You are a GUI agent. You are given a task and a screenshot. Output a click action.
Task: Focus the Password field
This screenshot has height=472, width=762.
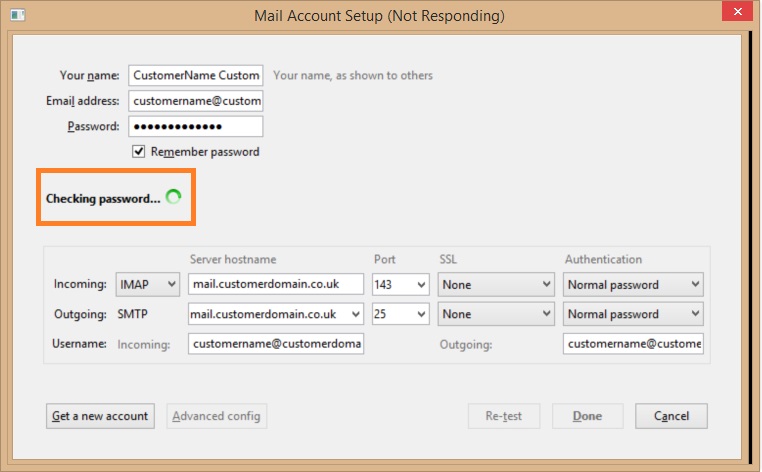click(195, 126)
